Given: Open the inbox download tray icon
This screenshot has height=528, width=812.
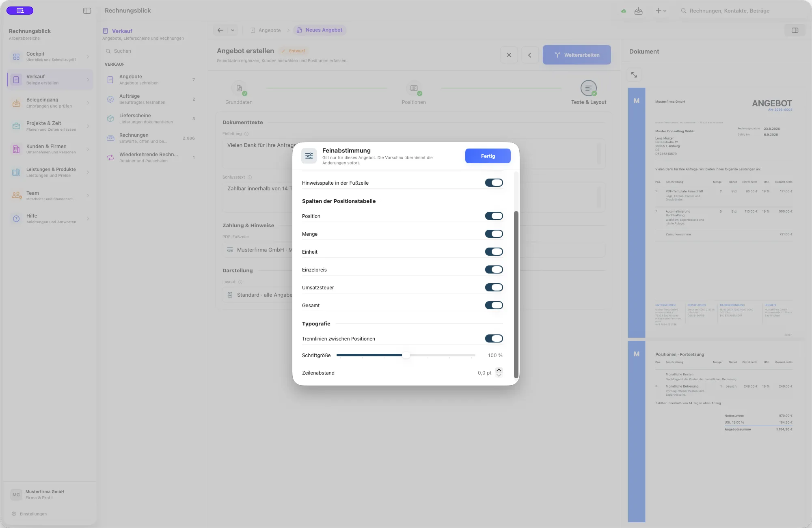Looking at the screenshot, I should pyautogui.click(x=639, y=11).
